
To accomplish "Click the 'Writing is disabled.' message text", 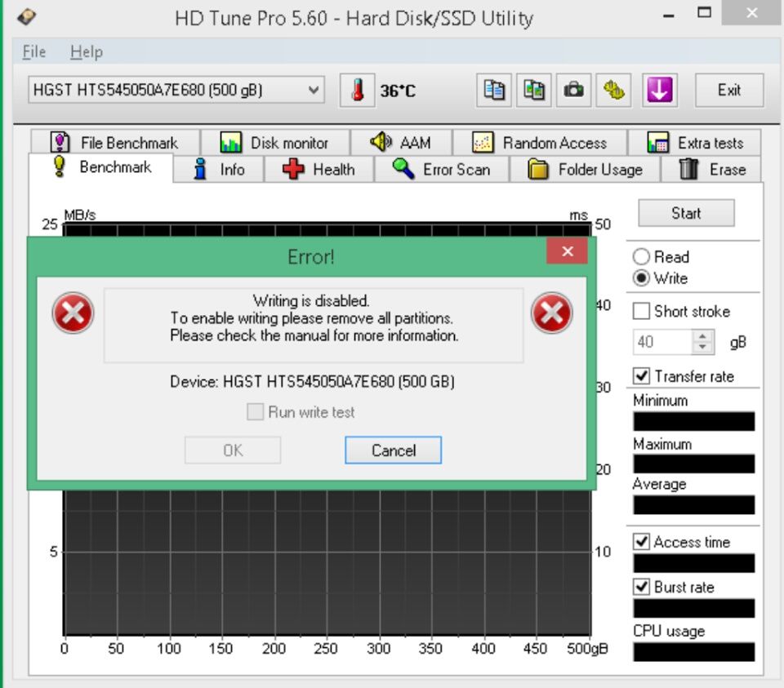I will [311, 301].
